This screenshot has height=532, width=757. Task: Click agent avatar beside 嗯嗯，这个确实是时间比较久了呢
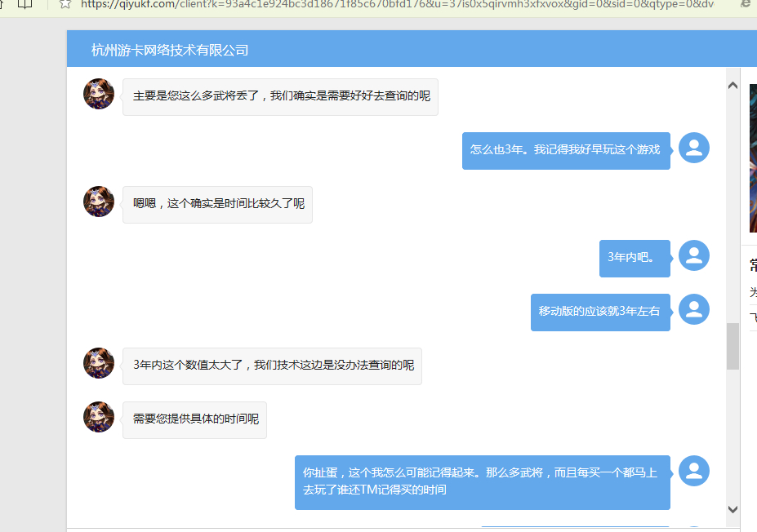click(x=99, y=201)
